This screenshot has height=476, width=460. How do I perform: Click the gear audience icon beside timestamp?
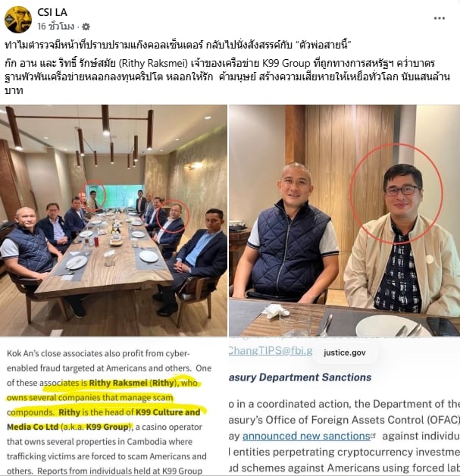(86, 27)
